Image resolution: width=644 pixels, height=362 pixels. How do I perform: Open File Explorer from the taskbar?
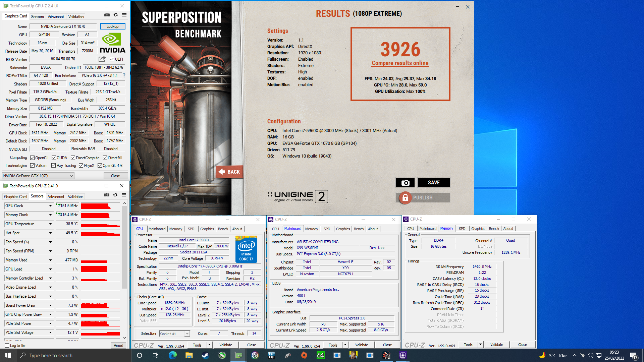tap(189, 355)
